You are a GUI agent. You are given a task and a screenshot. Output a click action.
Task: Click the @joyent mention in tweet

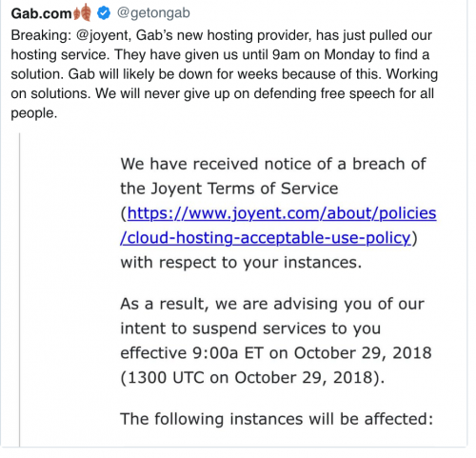[104, 35]
